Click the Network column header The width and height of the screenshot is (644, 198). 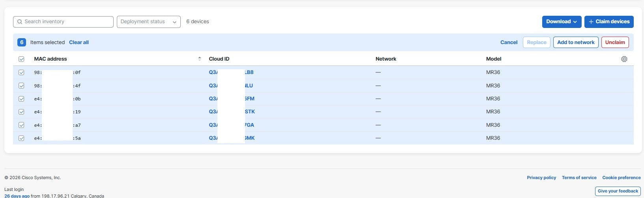[386, 59]
